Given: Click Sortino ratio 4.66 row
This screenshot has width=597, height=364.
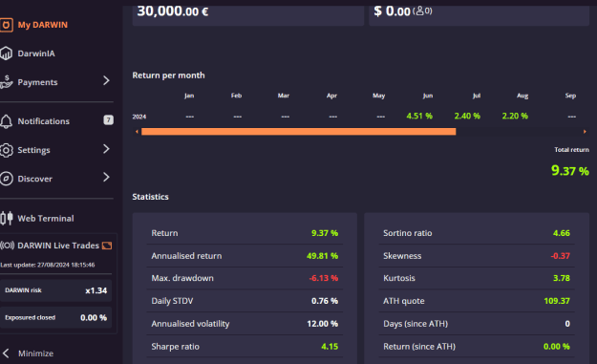Looking at the screenshot, I should point(477,233).
